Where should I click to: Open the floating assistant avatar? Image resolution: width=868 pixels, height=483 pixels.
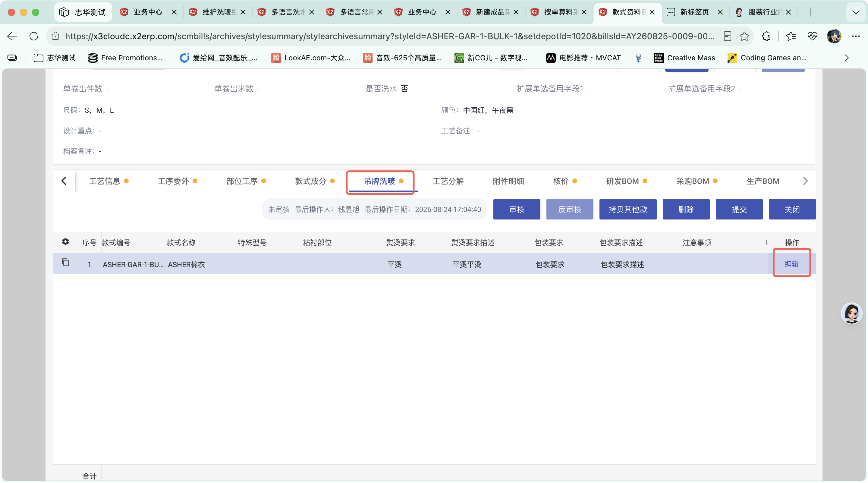pyautogui.click(x=851, y=313)
